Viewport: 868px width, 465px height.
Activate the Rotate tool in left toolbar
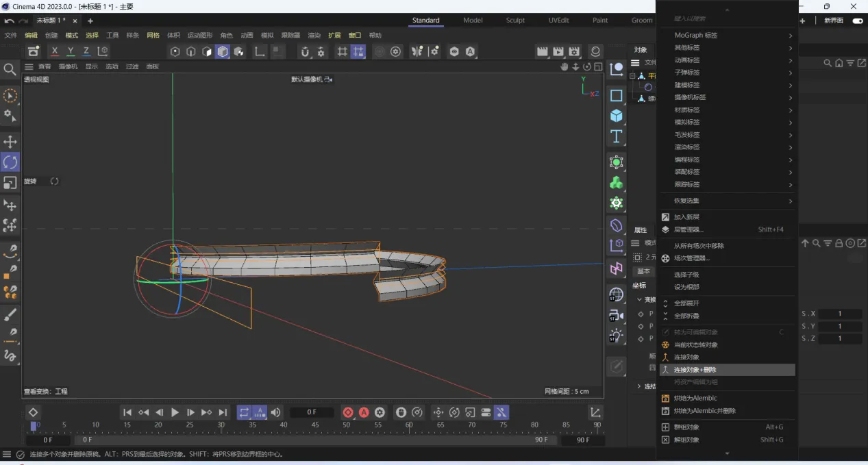pos(10,162)
